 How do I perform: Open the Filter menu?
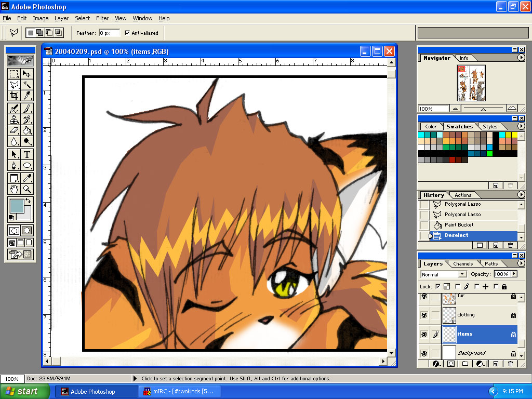click(102, 18)
